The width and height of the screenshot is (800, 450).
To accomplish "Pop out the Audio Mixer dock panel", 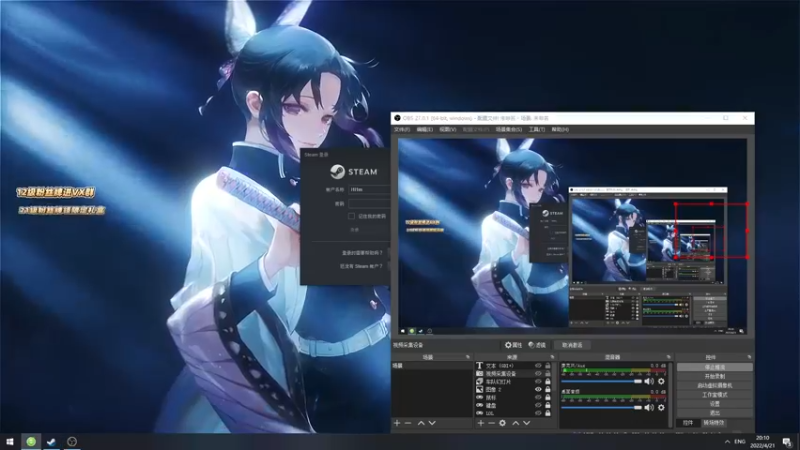I will tap(668, 357).
